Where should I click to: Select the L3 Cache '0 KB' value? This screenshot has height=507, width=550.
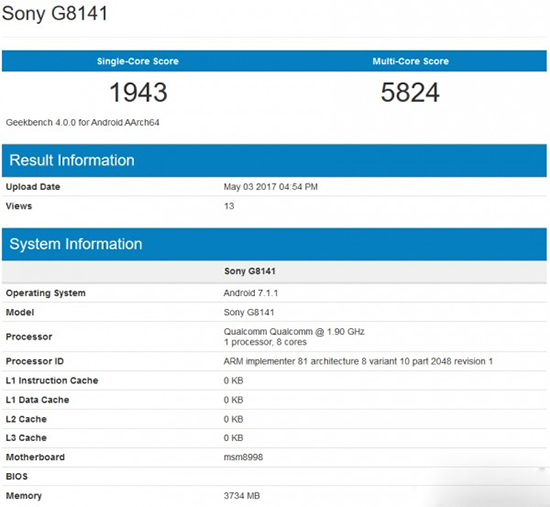[234, 438]
